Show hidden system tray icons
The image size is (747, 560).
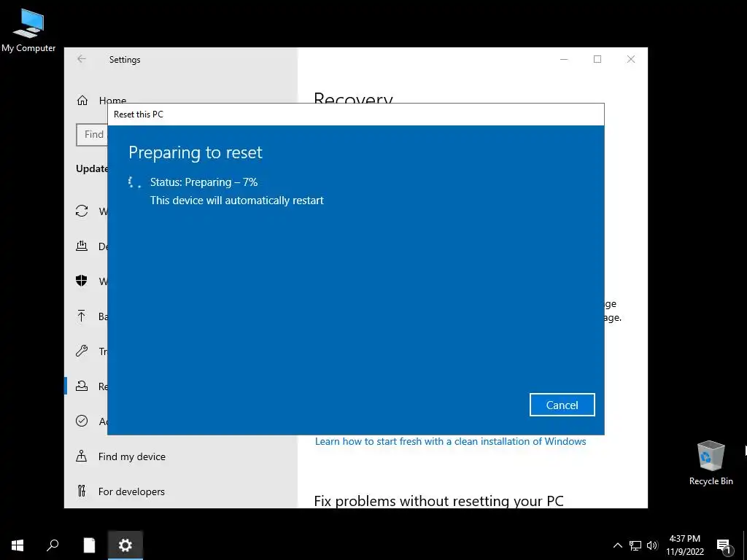(x=617, y=545)
